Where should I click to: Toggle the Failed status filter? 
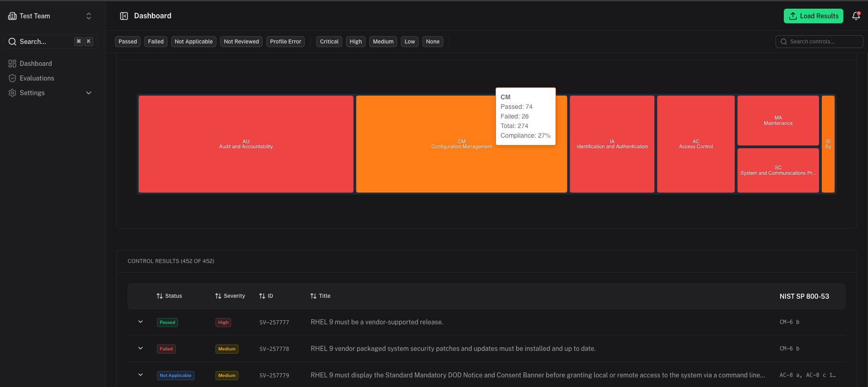156,42
